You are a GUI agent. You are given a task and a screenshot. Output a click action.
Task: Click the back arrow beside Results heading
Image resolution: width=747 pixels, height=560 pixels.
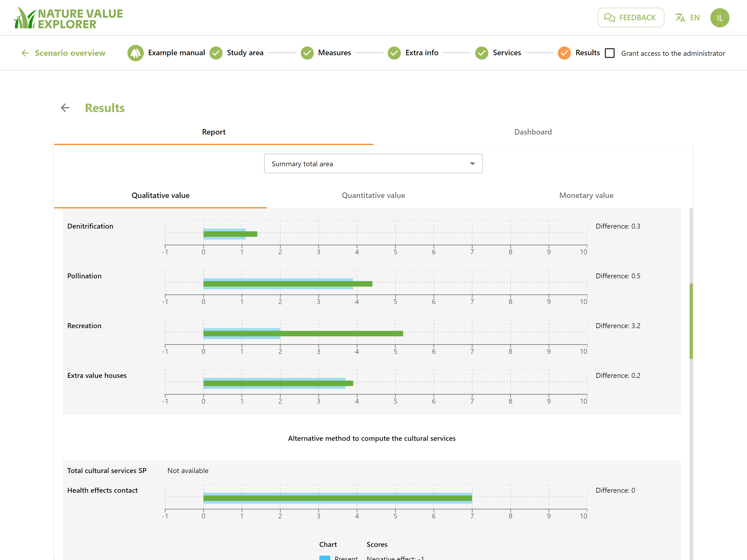click(x=65, y=108)
